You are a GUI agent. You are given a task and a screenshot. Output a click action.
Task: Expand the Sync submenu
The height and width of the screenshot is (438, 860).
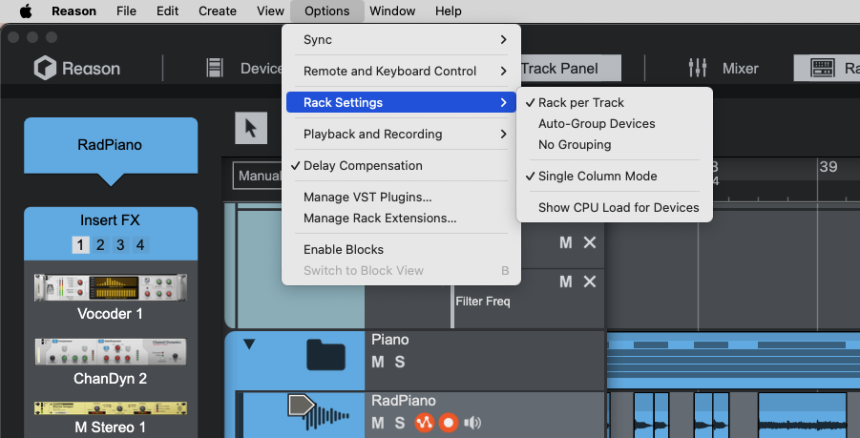tap(401, 39)
